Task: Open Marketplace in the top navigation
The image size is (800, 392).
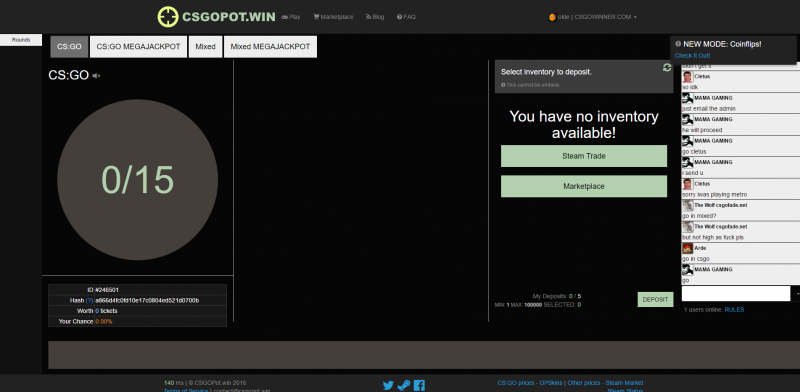Action: (x=333, y=17)
